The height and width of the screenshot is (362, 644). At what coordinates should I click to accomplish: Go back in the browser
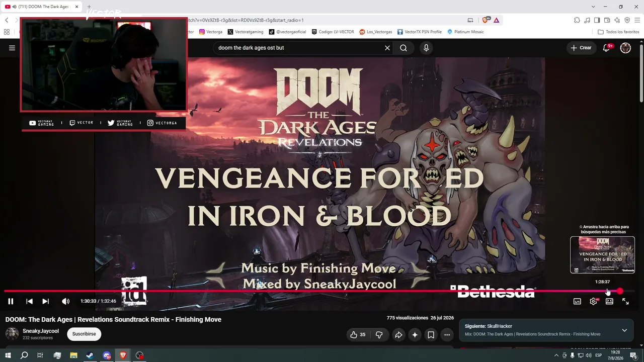[x=7, y=20]
